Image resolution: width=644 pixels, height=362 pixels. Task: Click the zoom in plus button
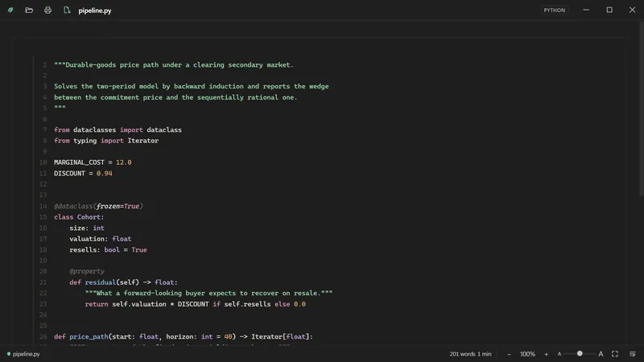pyautogui.click(x=547, y=354)
